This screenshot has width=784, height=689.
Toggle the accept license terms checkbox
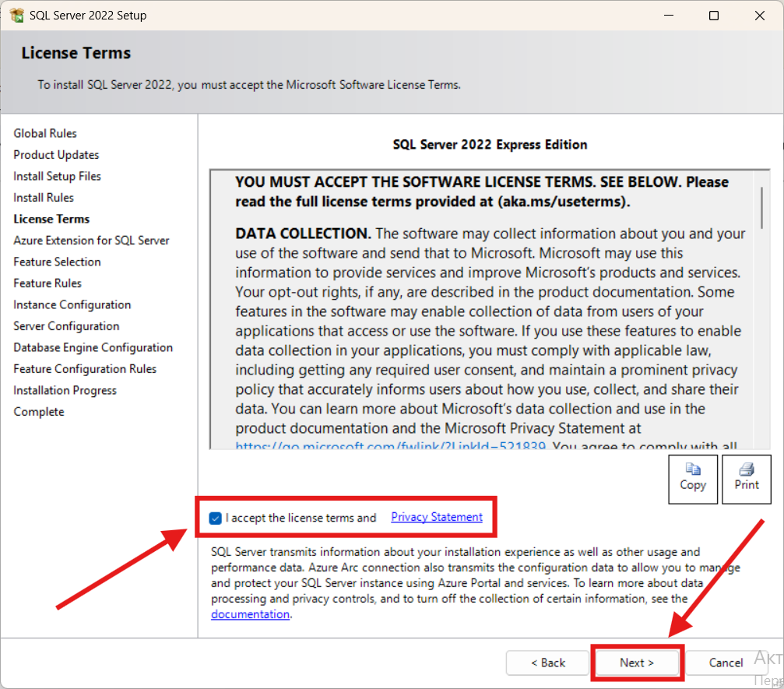pos(216,518)
